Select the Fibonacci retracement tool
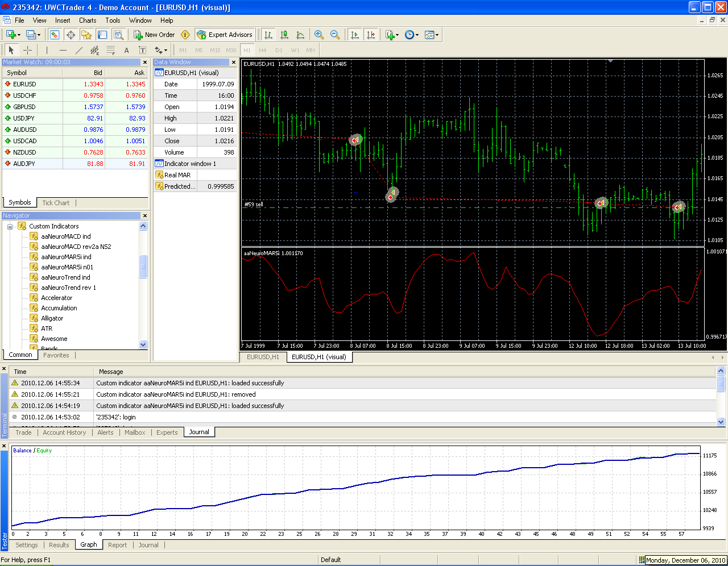Image resolution: width=728 pixels, height=566 pixels. coord(111,50)
